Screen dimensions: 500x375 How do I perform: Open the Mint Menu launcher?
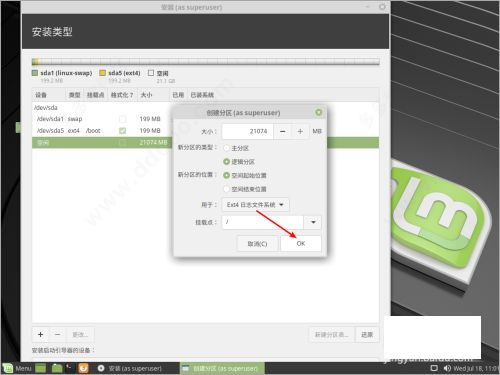coord(18,368)
